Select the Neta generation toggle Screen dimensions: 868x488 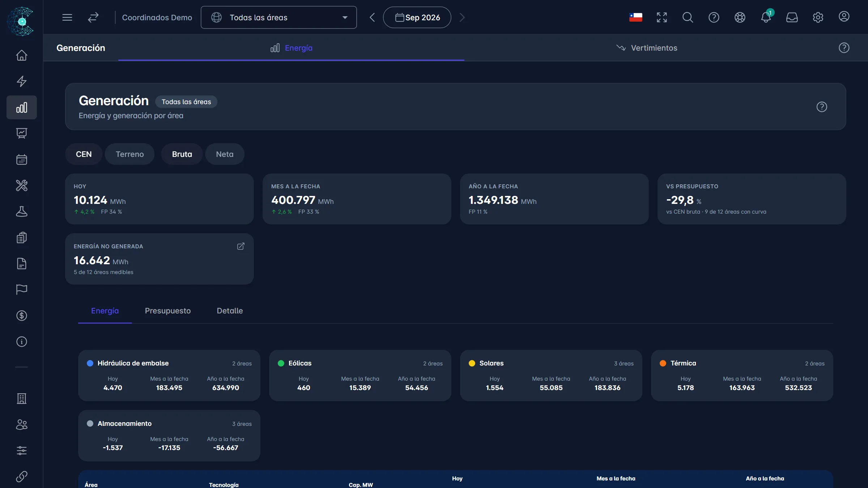(x=225, y=154)
